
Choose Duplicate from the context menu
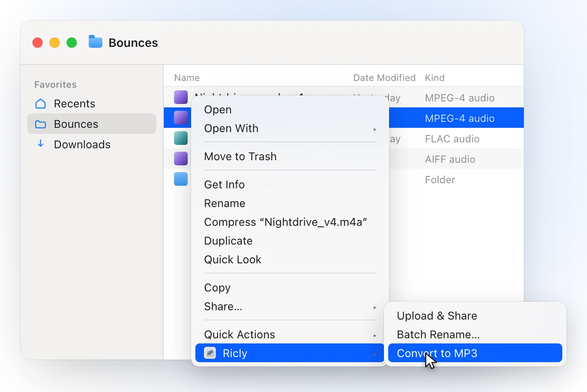(290, 241)
